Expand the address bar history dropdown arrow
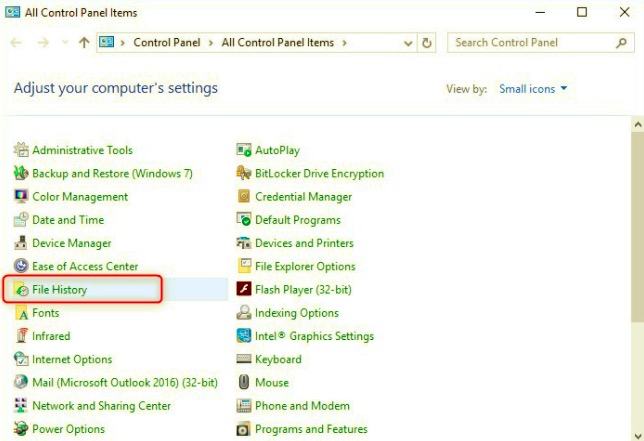Screen dimensions: 644x441 tap(408, 43)
